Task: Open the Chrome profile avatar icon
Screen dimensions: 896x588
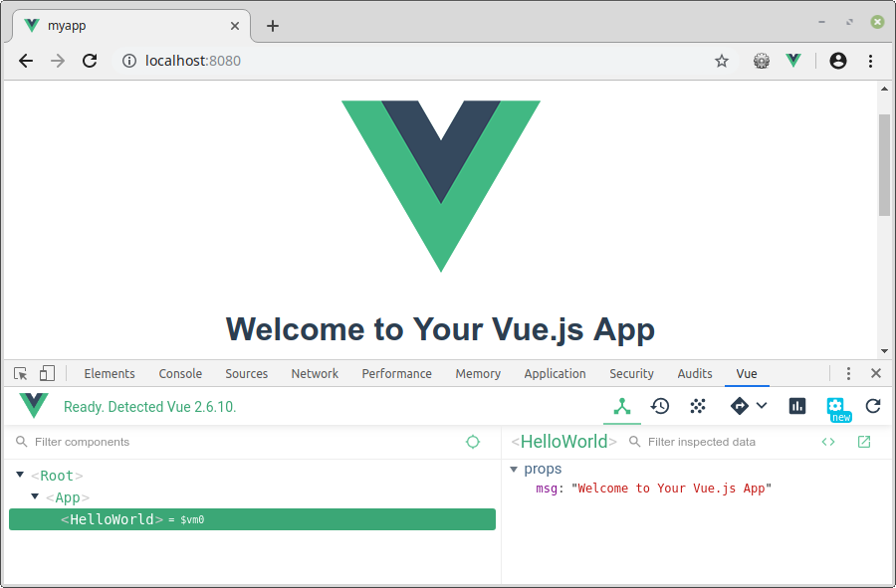Action: point(838,61)
